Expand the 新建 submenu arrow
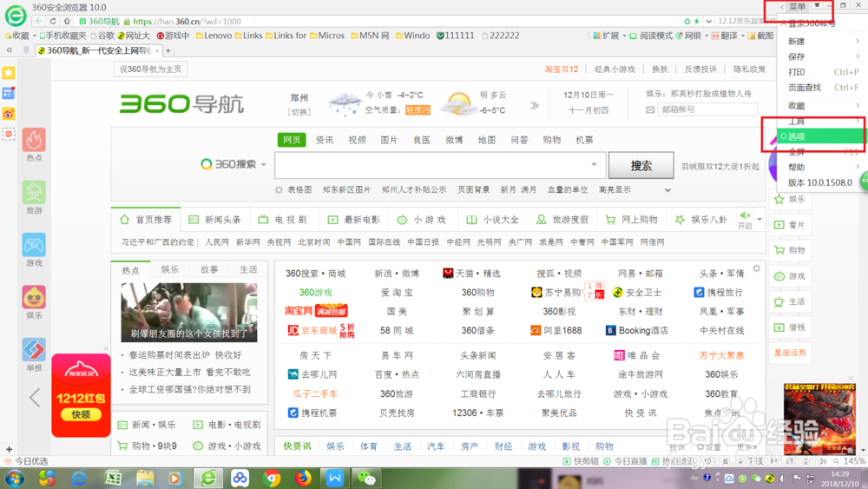The width and height of the screenshot is (868, 489). coord(858,41)
